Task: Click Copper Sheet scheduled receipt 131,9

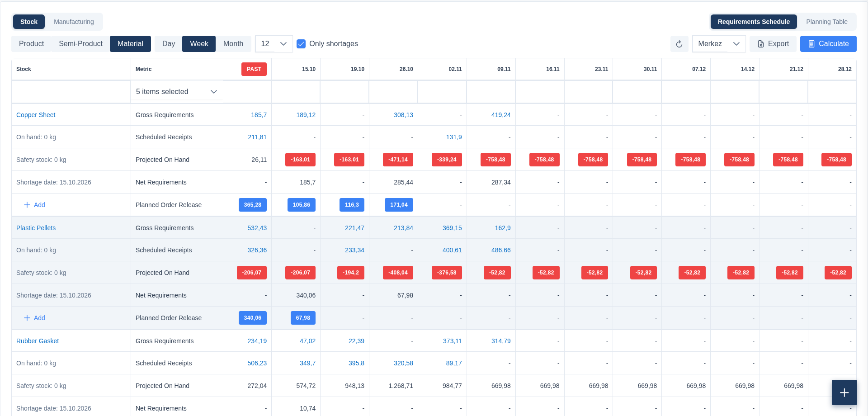Action: 454,137
